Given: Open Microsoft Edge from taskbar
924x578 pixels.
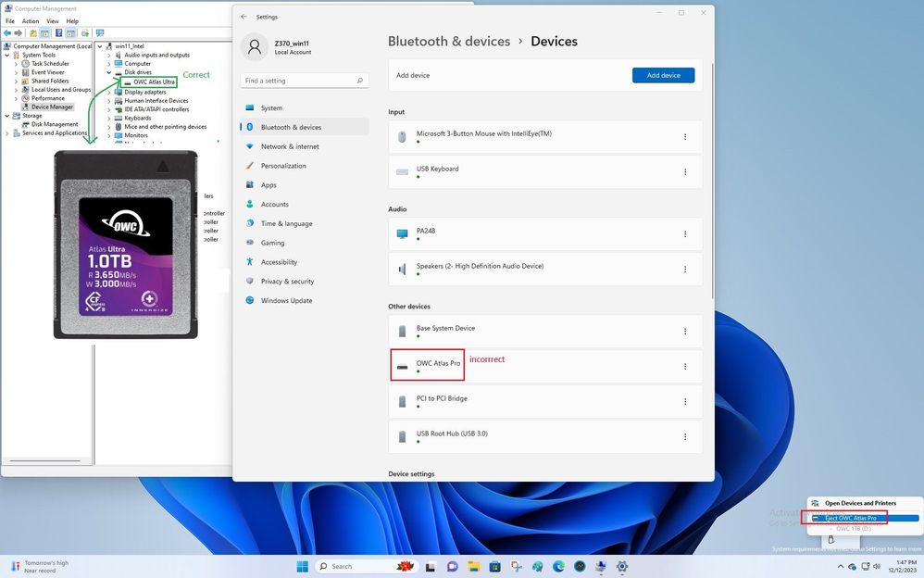Looking at the screenshot, I should (558, 567).
